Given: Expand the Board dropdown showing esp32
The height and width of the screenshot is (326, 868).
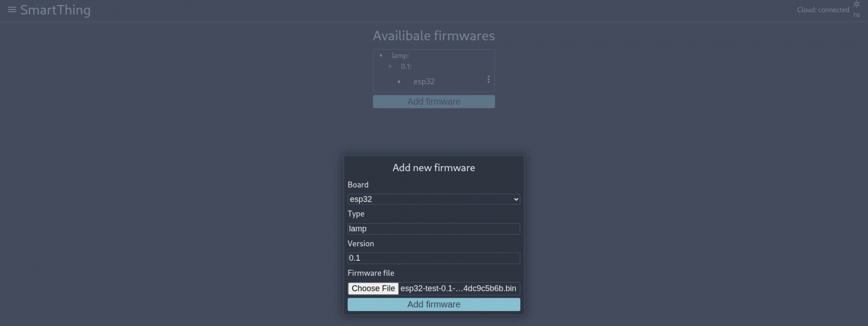Looking at the screenshot, I should point(433,199).
